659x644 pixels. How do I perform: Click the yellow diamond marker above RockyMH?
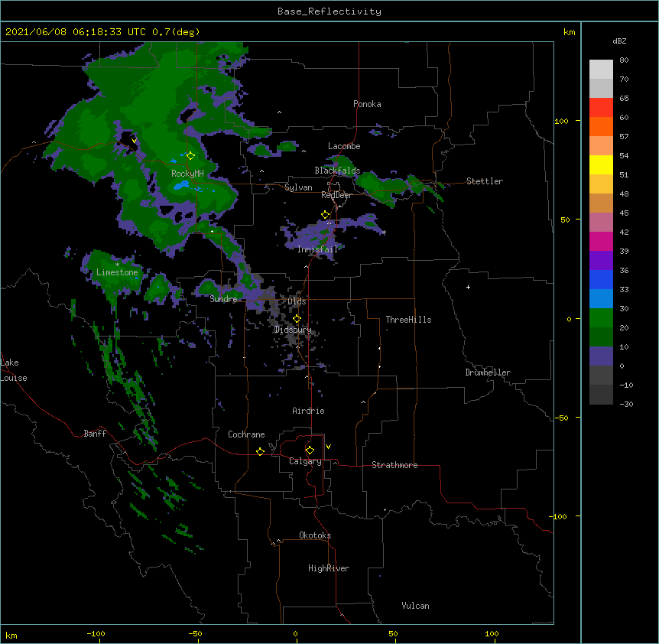[x=190, y=155]
